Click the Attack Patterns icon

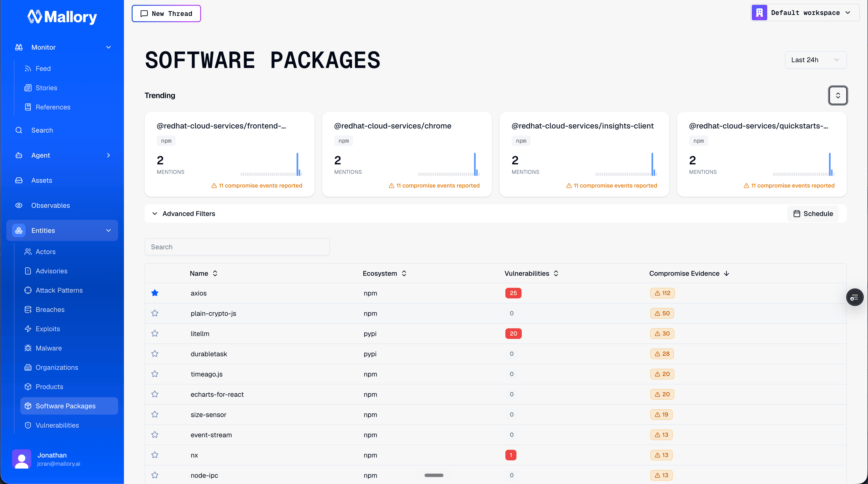[x=28, y=290]
